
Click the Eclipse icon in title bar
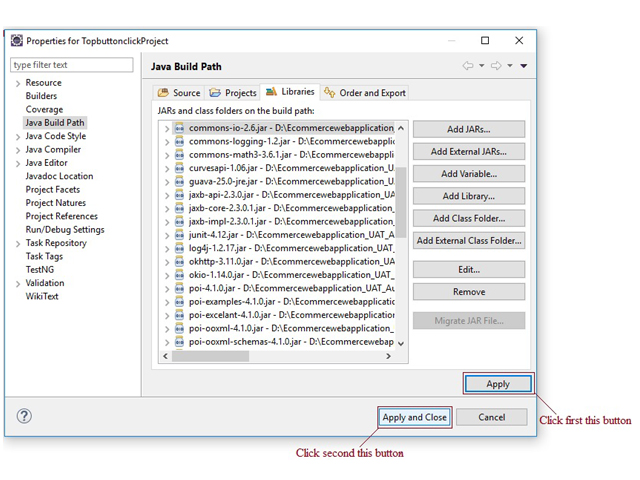[x=17, y=40]
